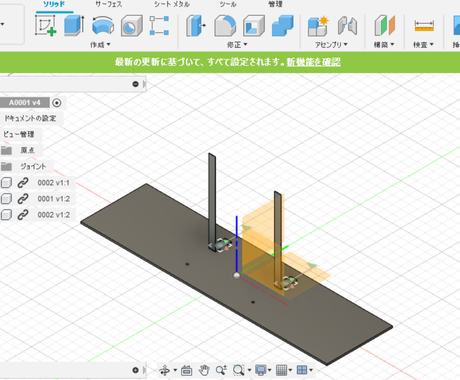
Task: Activate the A0001 v4 component radio button
Action: tap(57, 103)
